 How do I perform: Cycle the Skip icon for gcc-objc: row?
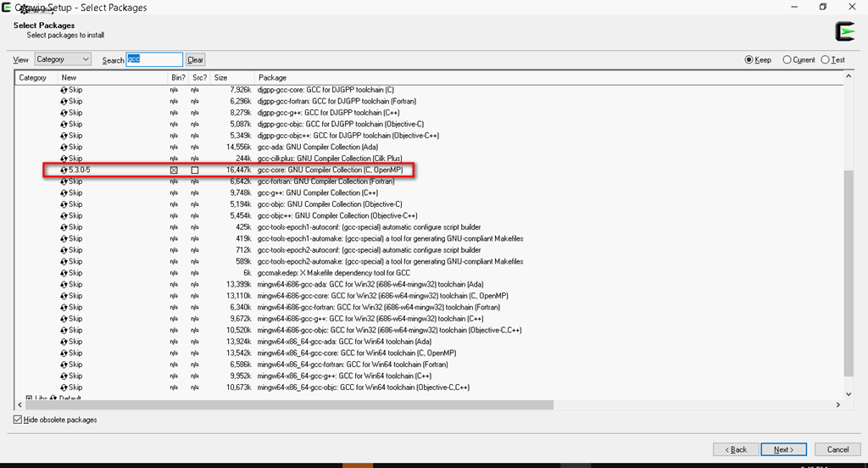pos(64,204)
